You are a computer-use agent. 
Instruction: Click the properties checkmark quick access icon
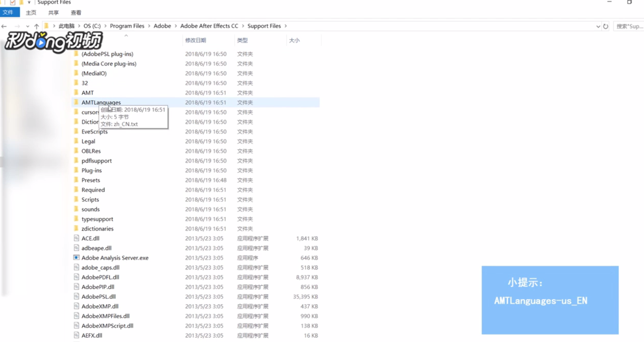pyautogui.click(x=13, y=3)
